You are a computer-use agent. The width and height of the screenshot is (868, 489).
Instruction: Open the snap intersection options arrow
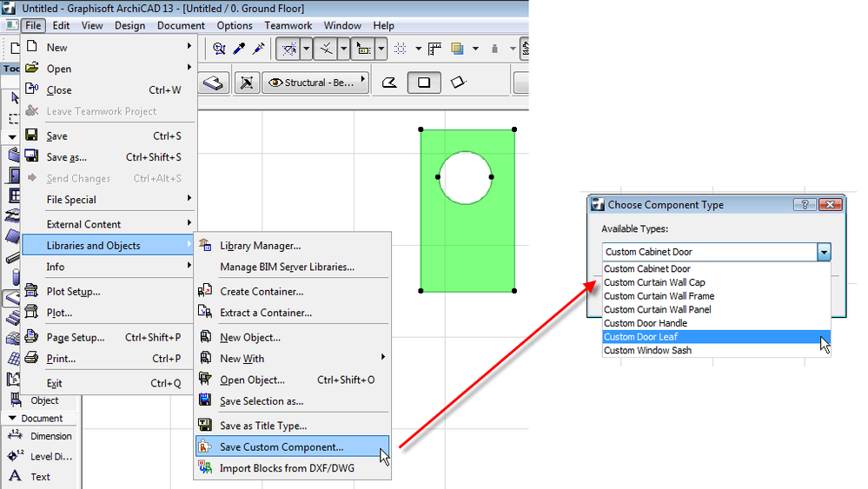[x=344, y=49]
